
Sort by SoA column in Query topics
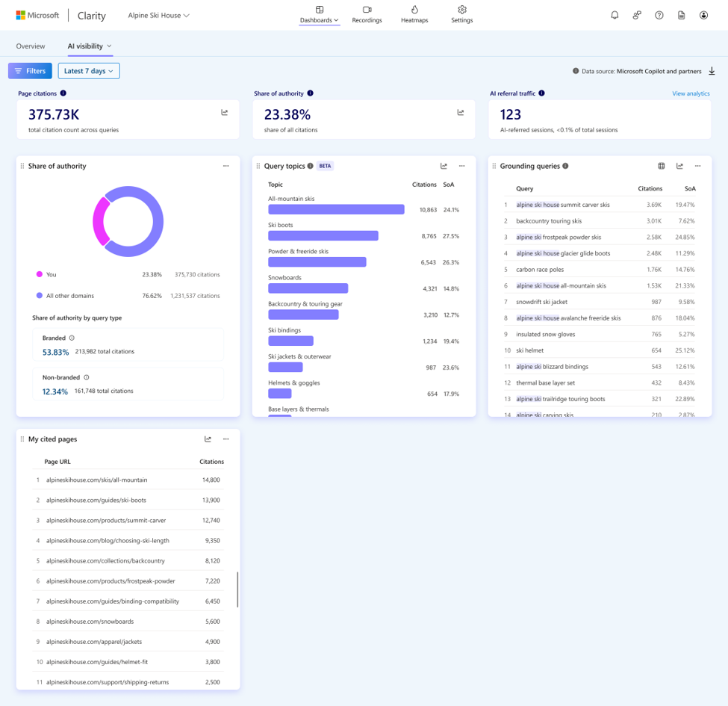coord(448,185)
